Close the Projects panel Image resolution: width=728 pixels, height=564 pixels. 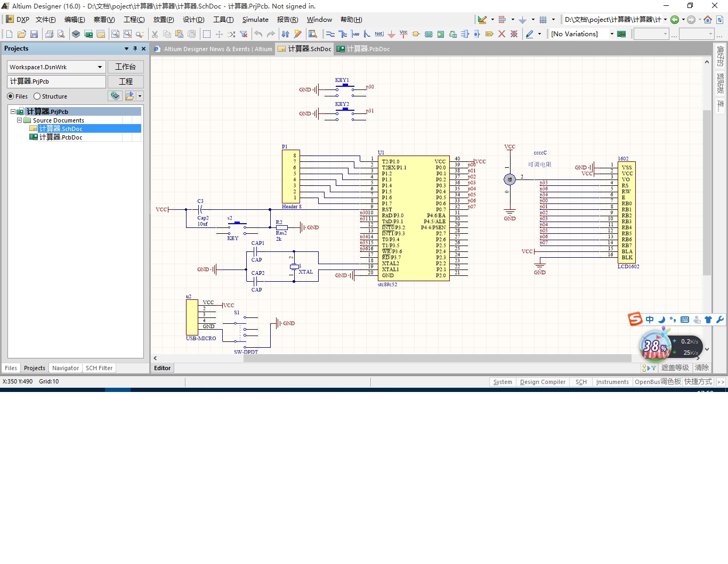tap(143, 48)
